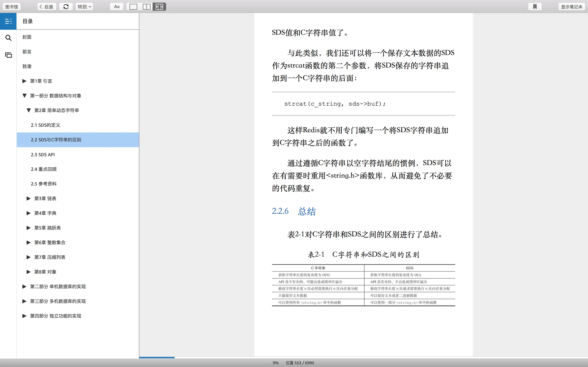Screen dimensions: 588x367
Task: Click the search magnifier icon in sidebar
Action: tap(8, 38)
